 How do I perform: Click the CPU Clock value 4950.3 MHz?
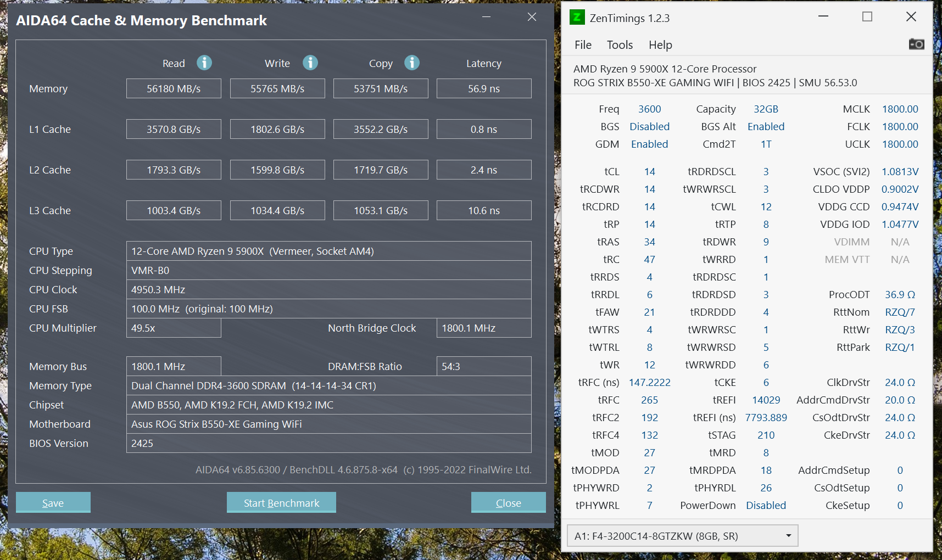point(329,289)
